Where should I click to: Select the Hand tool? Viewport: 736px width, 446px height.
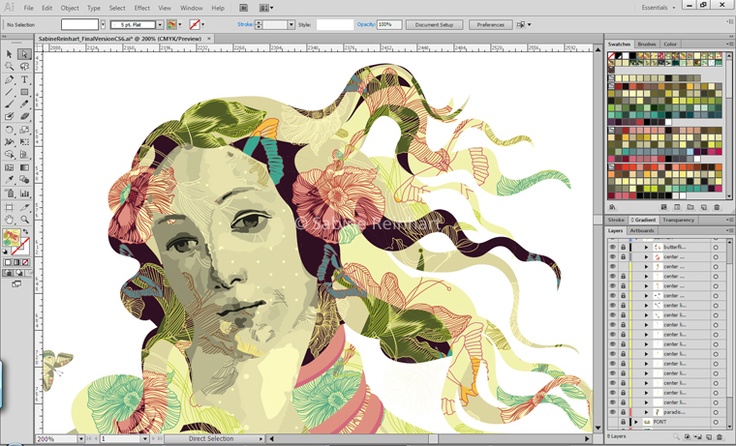[9, 219]
